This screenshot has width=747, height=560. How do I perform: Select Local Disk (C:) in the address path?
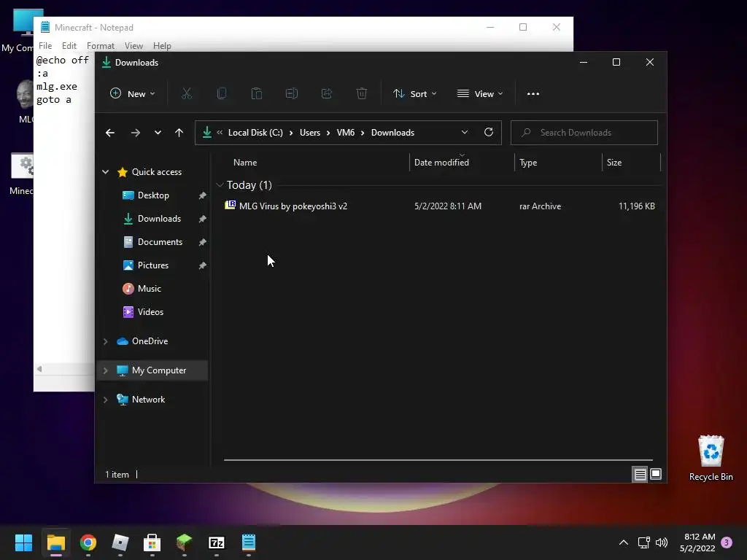(255, 133)
